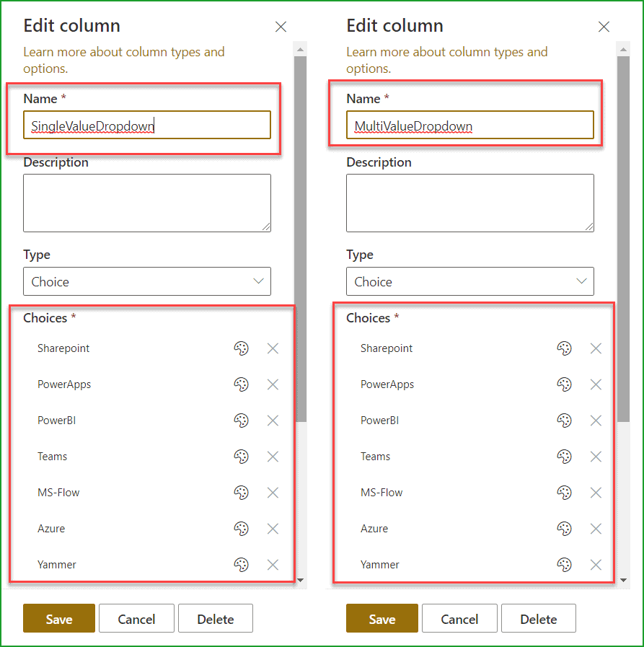This screenshot has height=647, width=644.
Task: Click left panel scrollbar down arrow
Action: pos(300,580)
